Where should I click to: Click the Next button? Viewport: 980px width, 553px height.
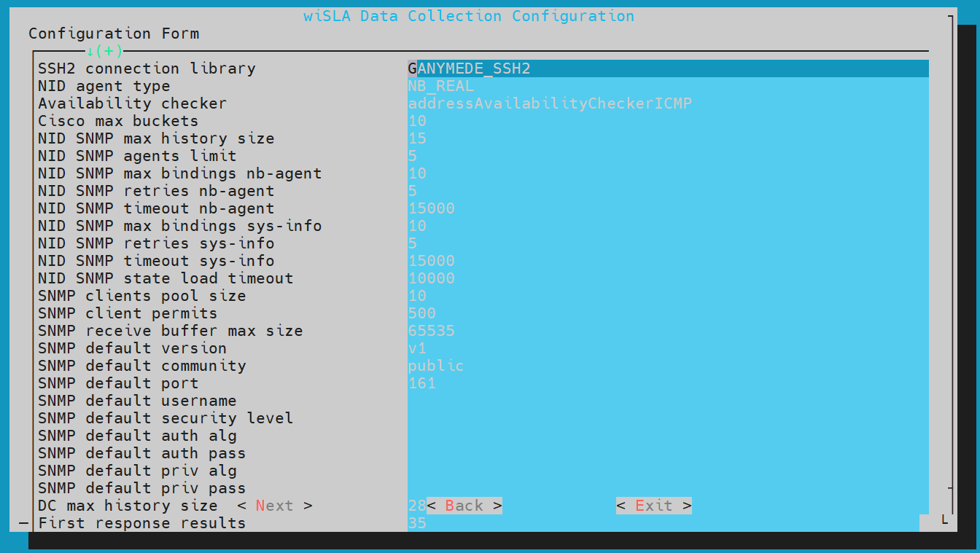(274, 506)
